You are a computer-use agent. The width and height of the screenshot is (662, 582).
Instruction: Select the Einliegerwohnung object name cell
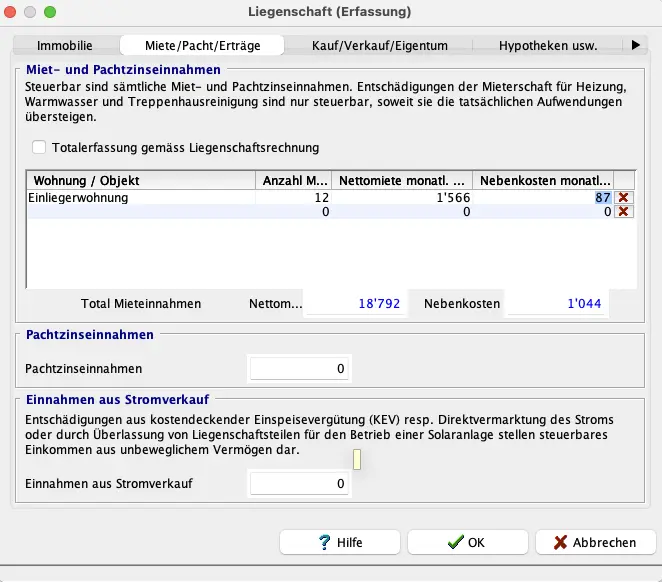(x=140, y=198)
